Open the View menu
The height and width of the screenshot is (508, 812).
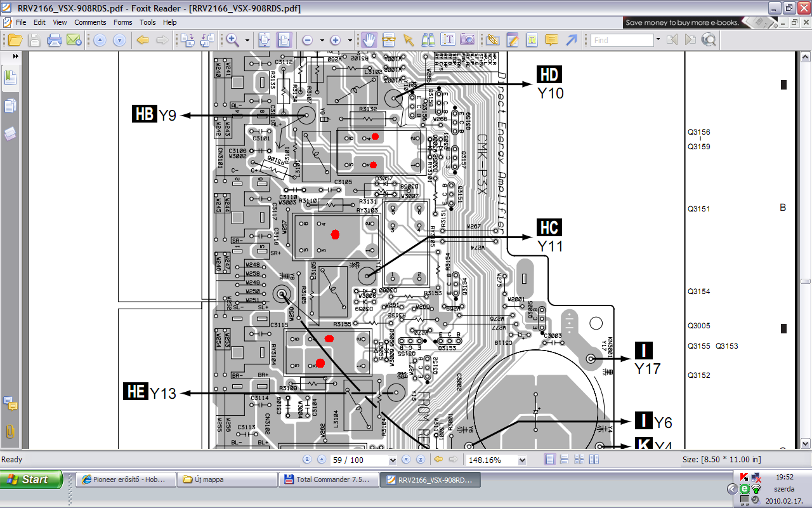[60, 22]
